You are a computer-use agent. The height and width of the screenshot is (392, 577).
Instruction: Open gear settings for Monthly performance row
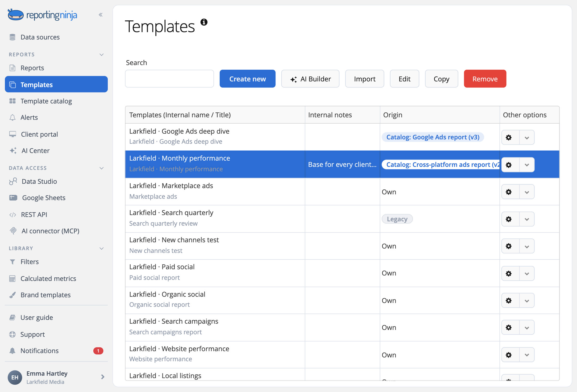pos(509,165)
